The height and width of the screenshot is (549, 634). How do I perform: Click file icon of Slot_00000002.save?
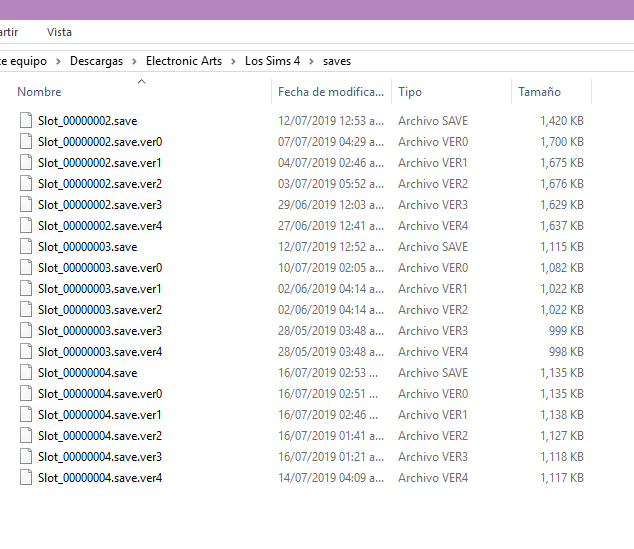tap(26, 121)
